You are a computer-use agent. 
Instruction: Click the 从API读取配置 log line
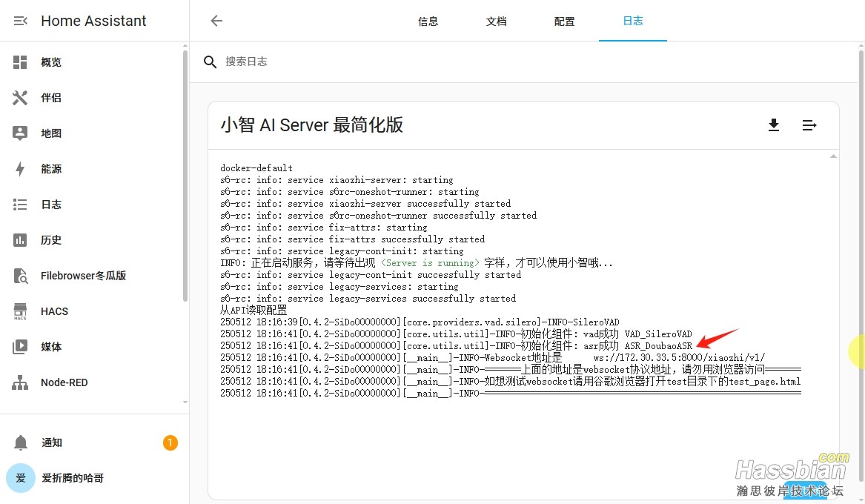click(x=253, y=311)
